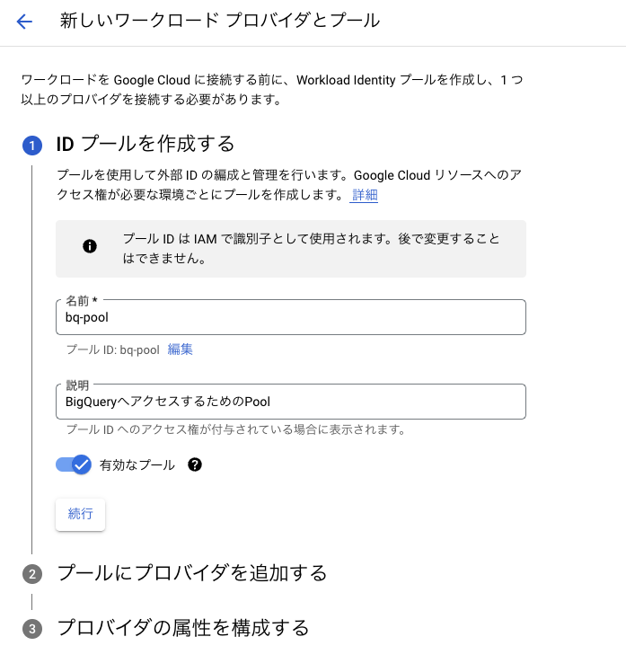Image resolution: width=626 pixels, height=672 pixels.
Task: Focus the 説明 description input field
Action: [291, 402]
